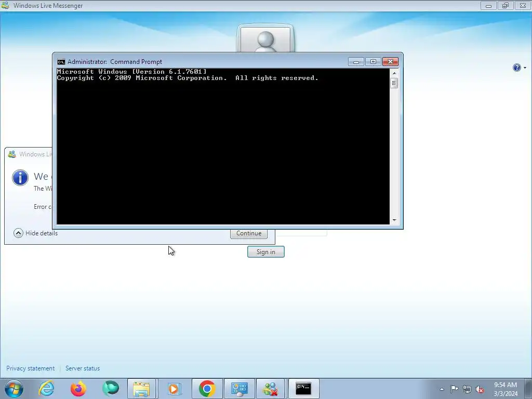Click inside the black Command Prompt console area
Screen dimensions: 532x399
223,146
